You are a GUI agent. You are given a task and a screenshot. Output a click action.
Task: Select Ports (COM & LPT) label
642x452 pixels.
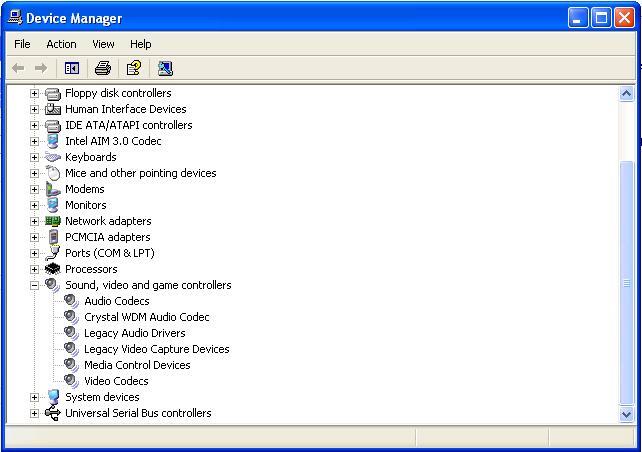(110, 253)
